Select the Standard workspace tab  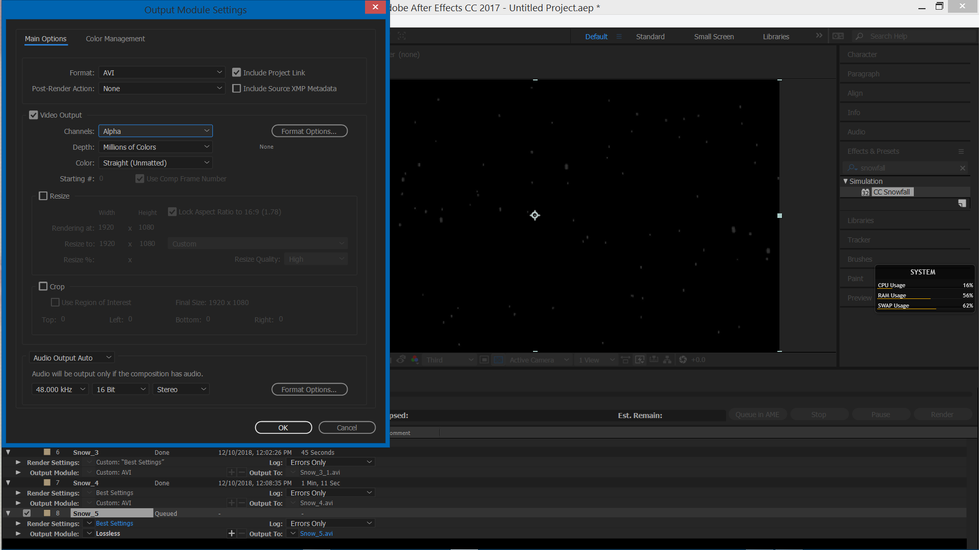[x=650, y=37]
